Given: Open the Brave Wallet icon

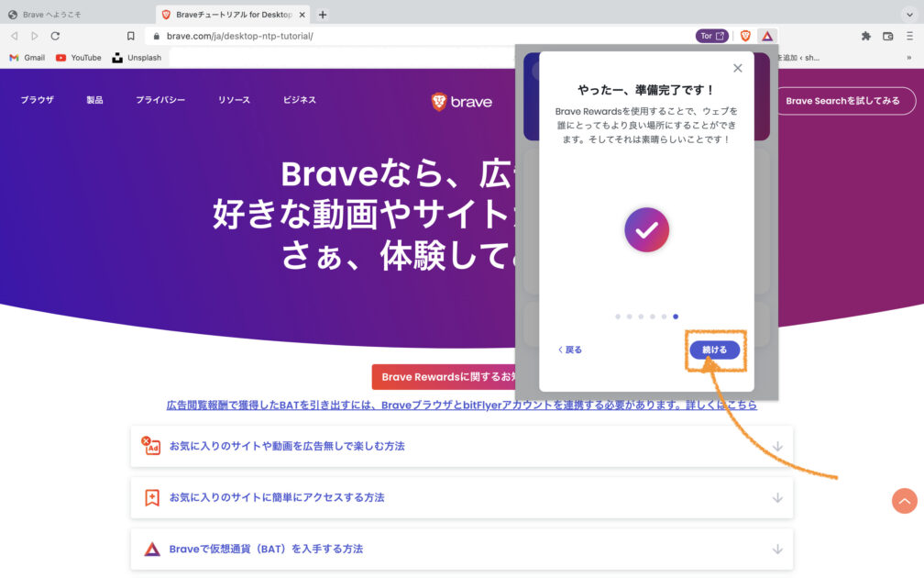Looking at the screenshot, I should pyautogui.click(x=887, y=36).
